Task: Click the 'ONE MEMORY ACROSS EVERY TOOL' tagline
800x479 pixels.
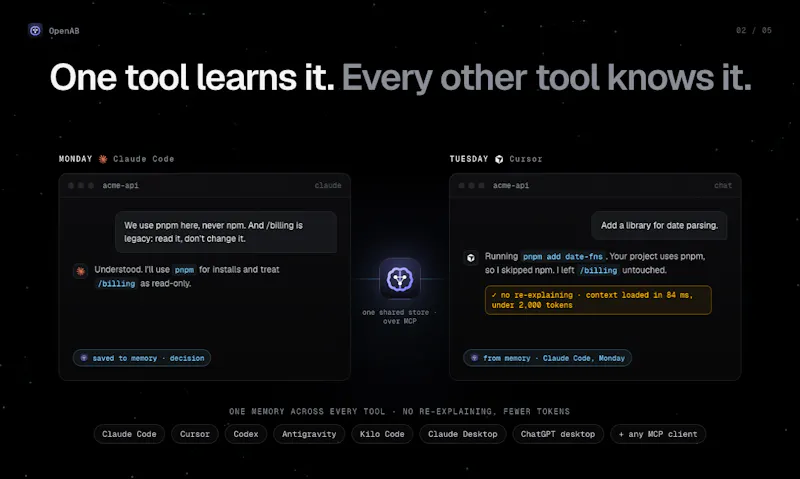Action: click(x=399, y=412)
